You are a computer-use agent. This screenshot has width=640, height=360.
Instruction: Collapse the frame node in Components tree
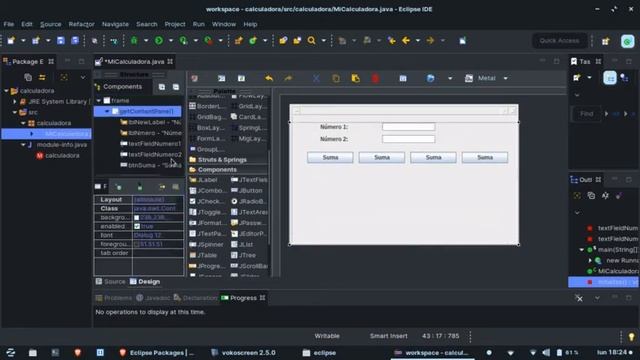tap(98, 100)
